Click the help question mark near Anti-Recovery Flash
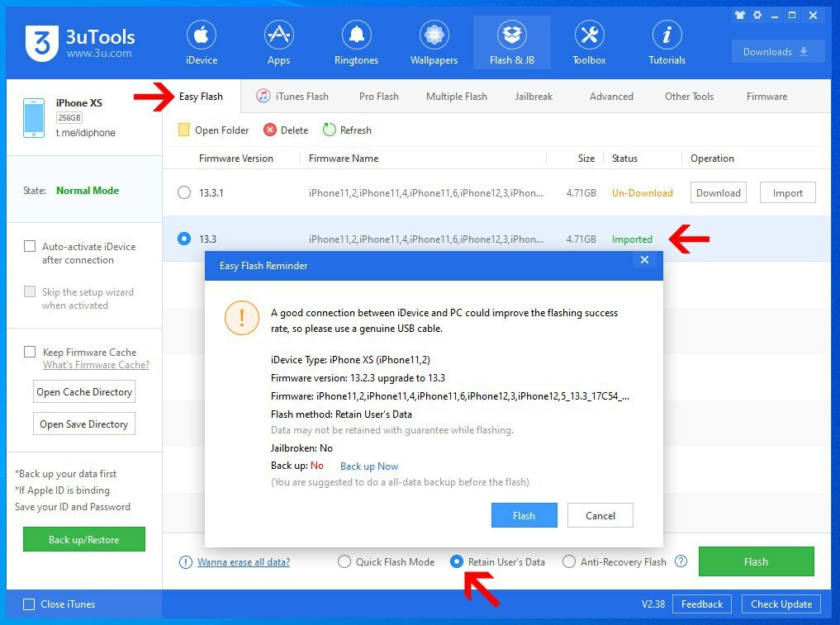This screenshot has height=625, width=840. 681,561
